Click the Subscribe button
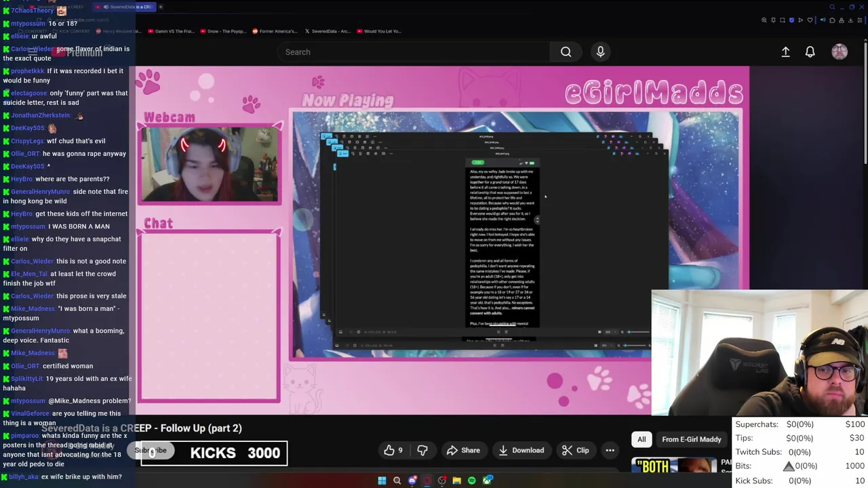The height and width of the screenshot is (488, 868). [x=151, y=450]
